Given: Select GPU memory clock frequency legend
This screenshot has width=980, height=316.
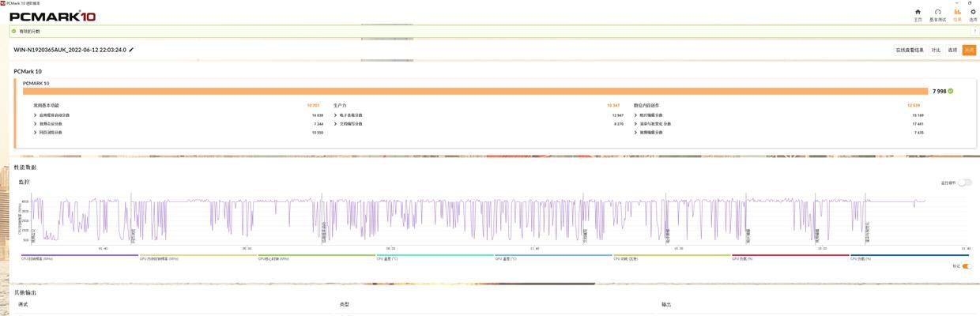Looking at the screenshot, I should click(x=198, y=258).
